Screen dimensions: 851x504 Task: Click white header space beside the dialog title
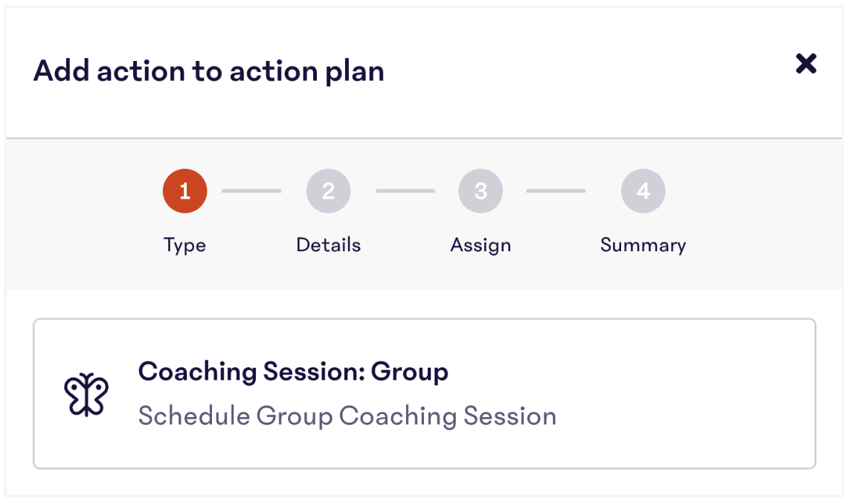tap(586, 71)
